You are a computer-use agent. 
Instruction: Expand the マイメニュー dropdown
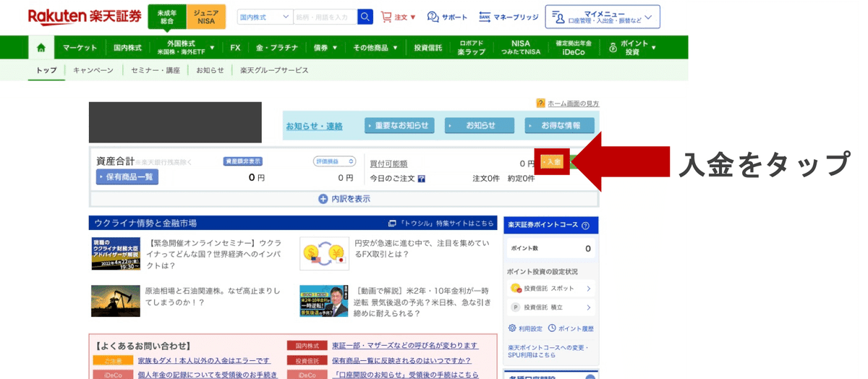click(x=603, y=17)
